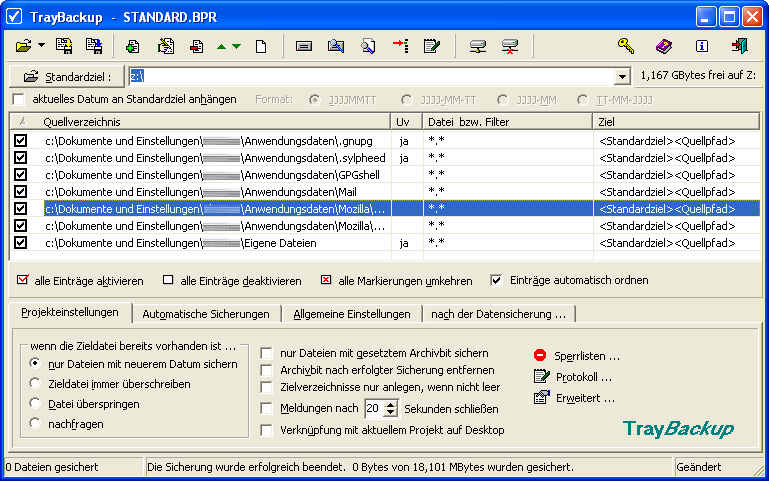
Task: Click the first save-project disk icon
Action: (x=64, y=47)
